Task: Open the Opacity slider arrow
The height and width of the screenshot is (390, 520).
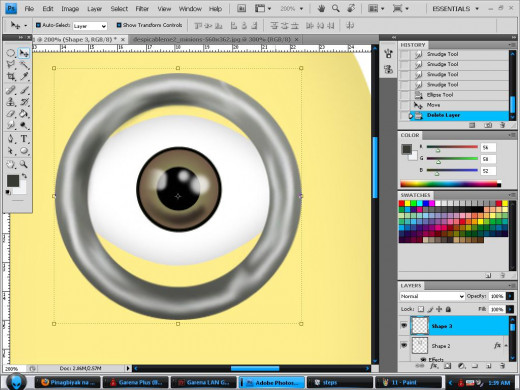Action: [x=510, y=296]
